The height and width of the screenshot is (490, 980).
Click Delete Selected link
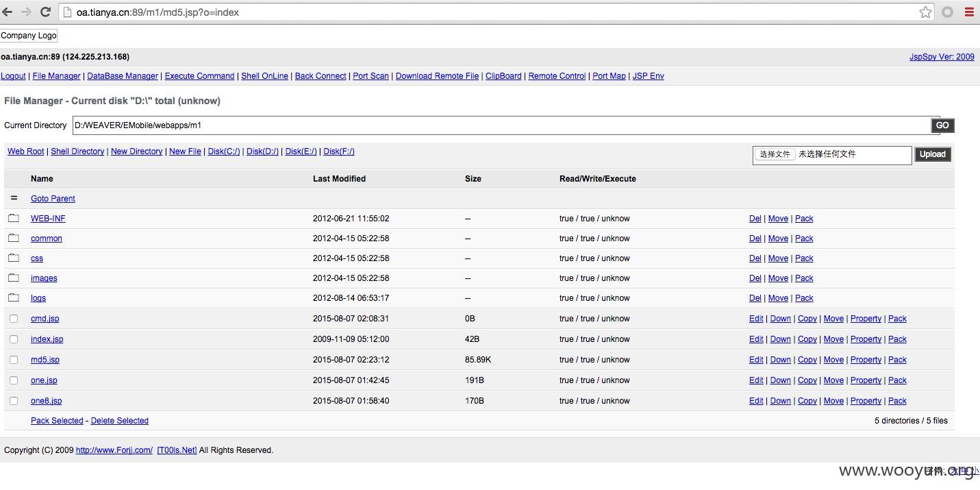point(120,421)
